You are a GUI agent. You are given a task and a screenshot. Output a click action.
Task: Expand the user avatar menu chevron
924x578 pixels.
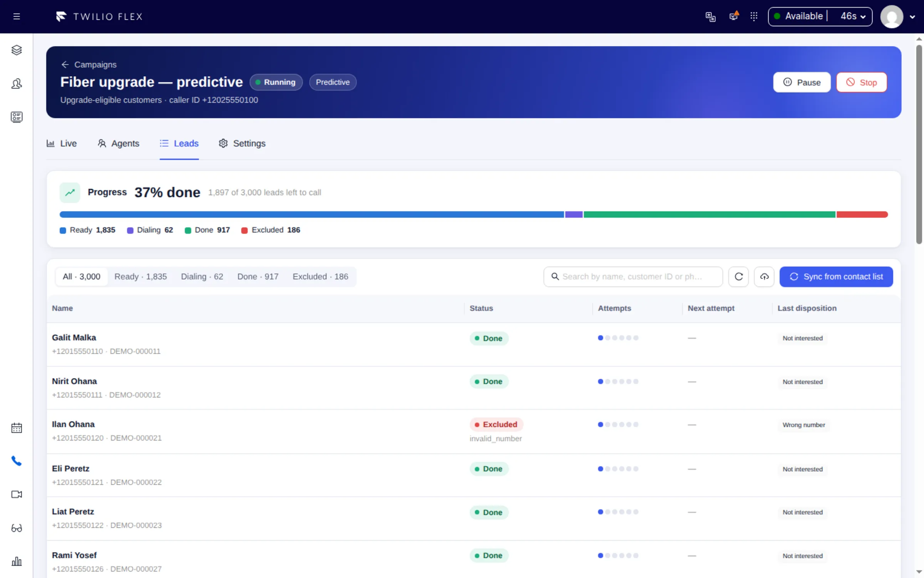[912, 17]
